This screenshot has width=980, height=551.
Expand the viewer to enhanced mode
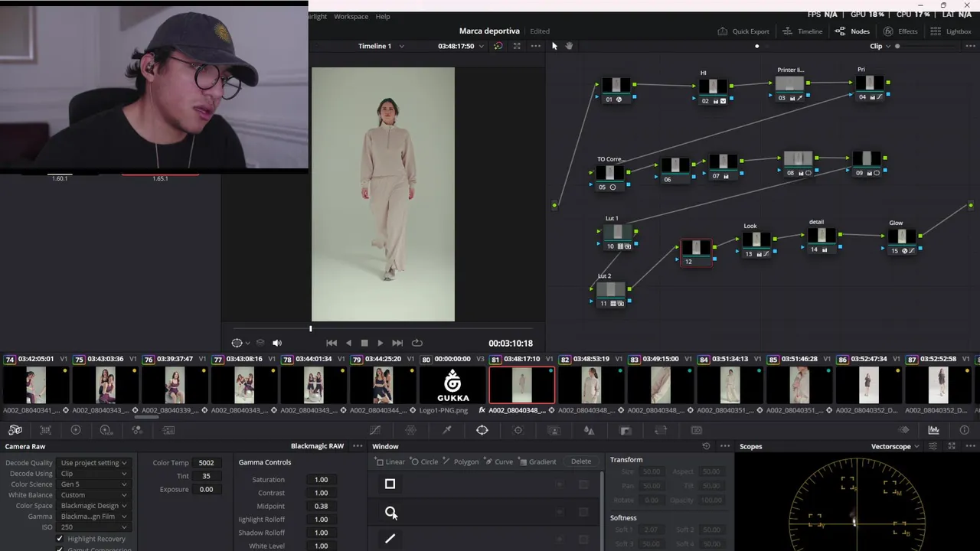(517, 46)
